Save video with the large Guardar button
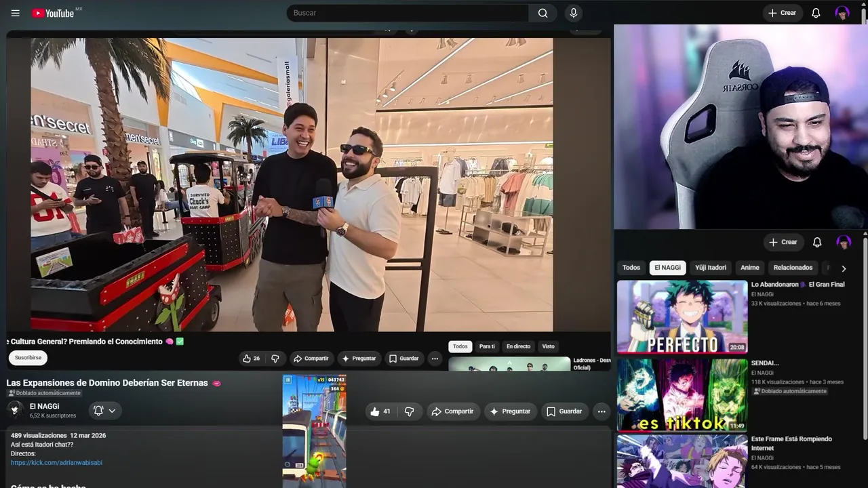868x488 pixels. 564,411
